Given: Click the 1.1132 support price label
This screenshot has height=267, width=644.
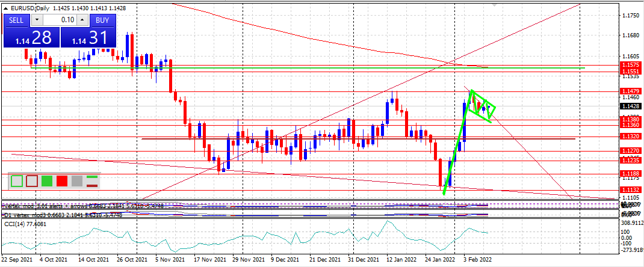Looking at the screenshot, I should pyautogui.click(x=630, y=189).
